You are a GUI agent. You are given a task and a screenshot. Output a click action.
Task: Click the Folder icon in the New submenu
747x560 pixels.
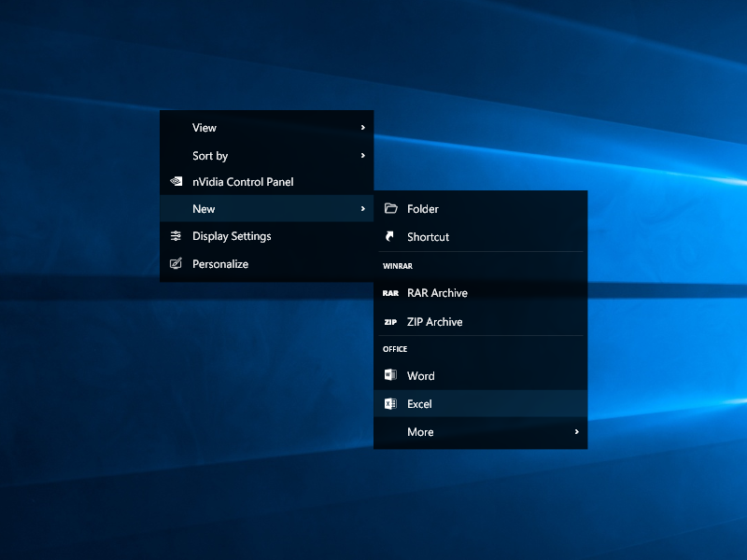pos(390,209)
